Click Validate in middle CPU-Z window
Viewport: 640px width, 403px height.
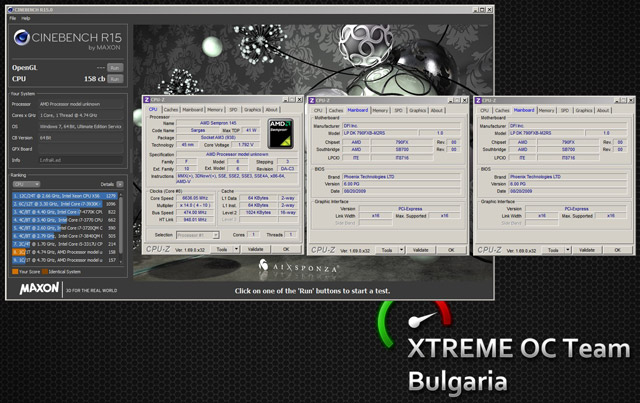(420, 250)
